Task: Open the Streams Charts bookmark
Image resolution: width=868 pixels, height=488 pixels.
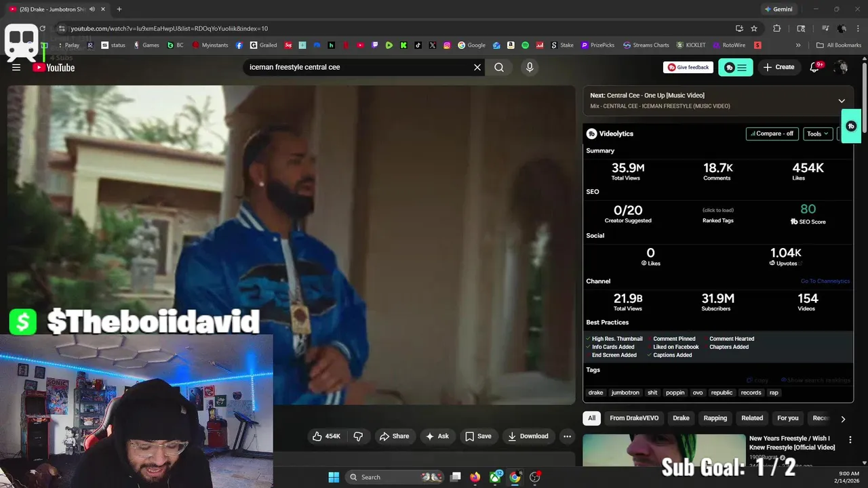Action: point(646,45)
